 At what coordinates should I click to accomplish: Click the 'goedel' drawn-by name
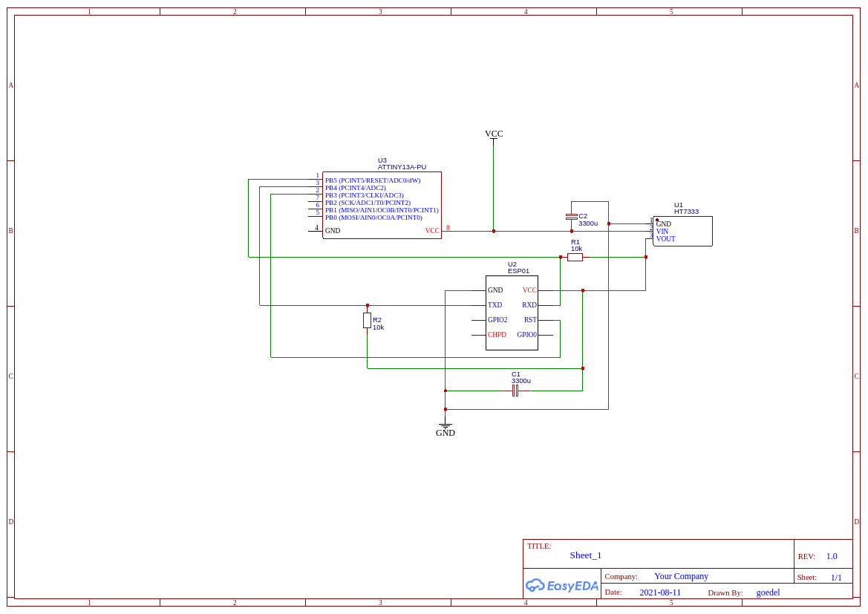[x=768, y=592]
